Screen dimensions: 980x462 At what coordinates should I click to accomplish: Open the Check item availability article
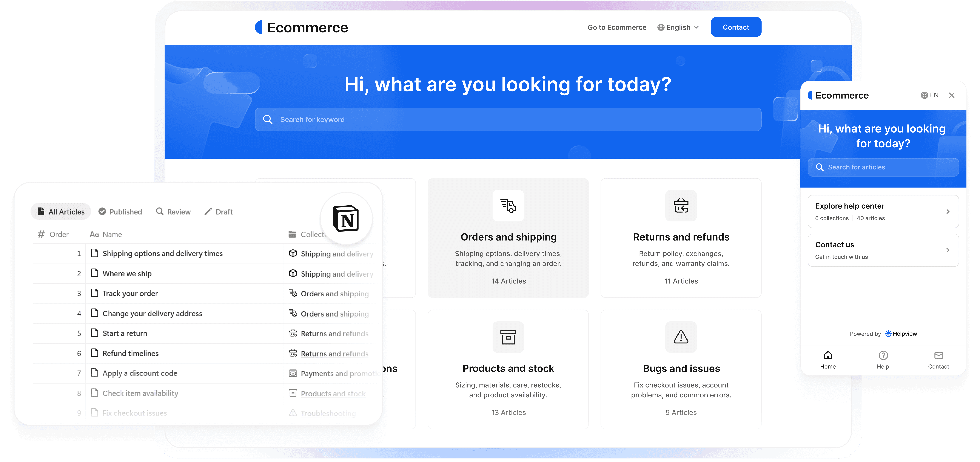[x=140, y=393]
